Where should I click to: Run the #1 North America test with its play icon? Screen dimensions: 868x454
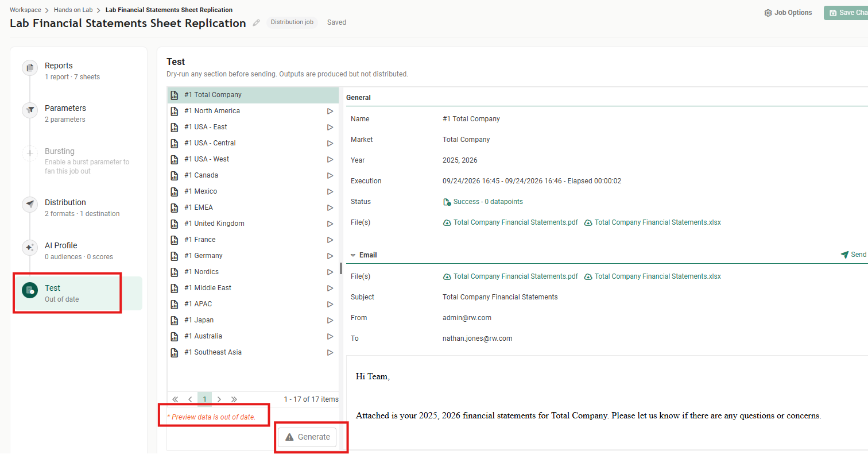coord(330,111)
